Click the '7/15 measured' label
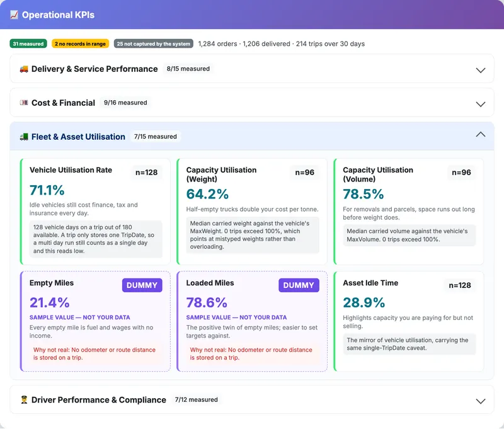Screen dimensions: 504x429 coord(155,137)
